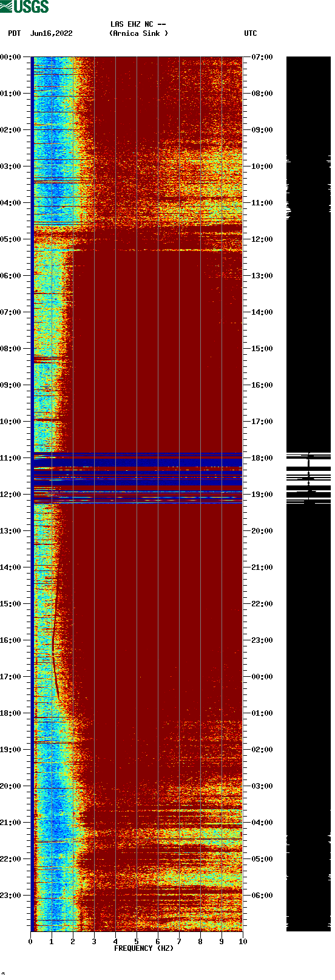
Task: Click the '8' frequency axis tick label
Action: point(200,942)
